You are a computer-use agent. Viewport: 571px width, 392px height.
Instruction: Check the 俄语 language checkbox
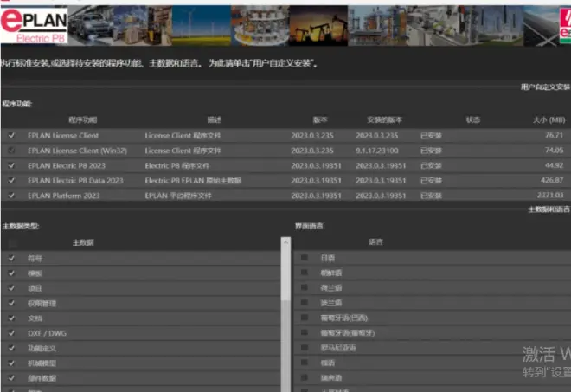pyautogui.click(x=305, y=363)
